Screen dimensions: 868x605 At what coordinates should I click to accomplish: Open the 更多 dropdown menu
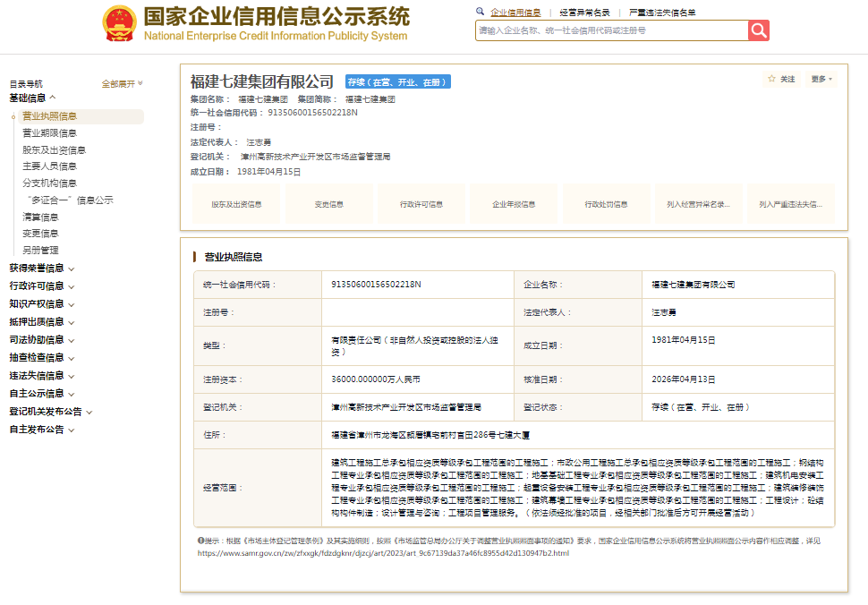coord(821,79)
